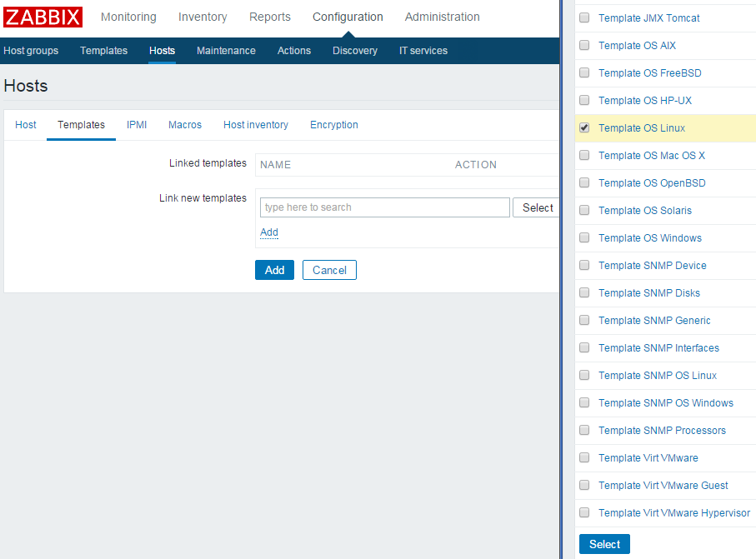
Task: Check Template OS Windows checkbox
Action: tap(584, 237)
